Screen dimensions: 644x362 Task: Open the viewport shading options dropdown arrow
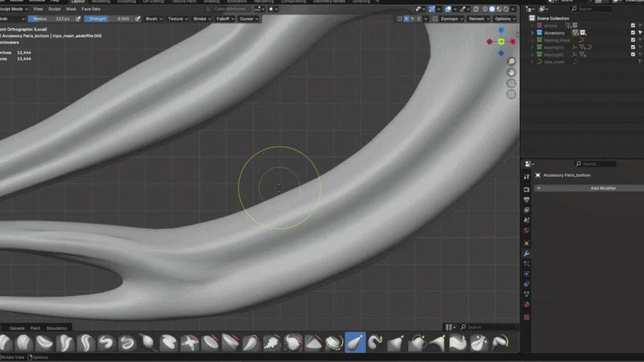pyautogui.click(x=513, y=9)
